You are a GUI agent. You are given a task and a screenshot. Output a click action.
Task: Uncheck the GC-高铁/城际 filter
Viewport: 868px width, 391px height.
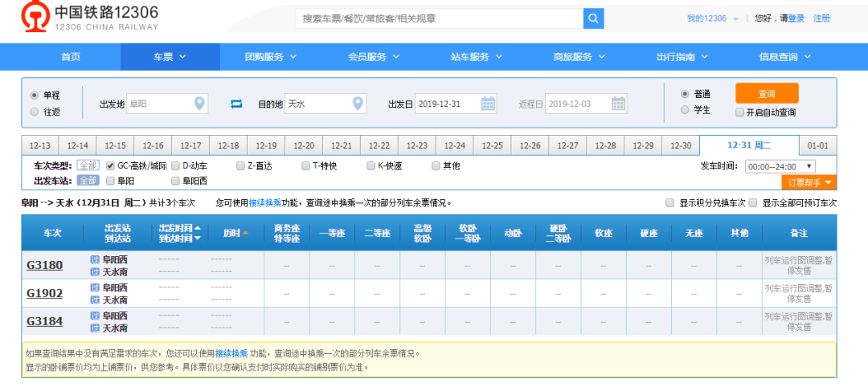110,165
